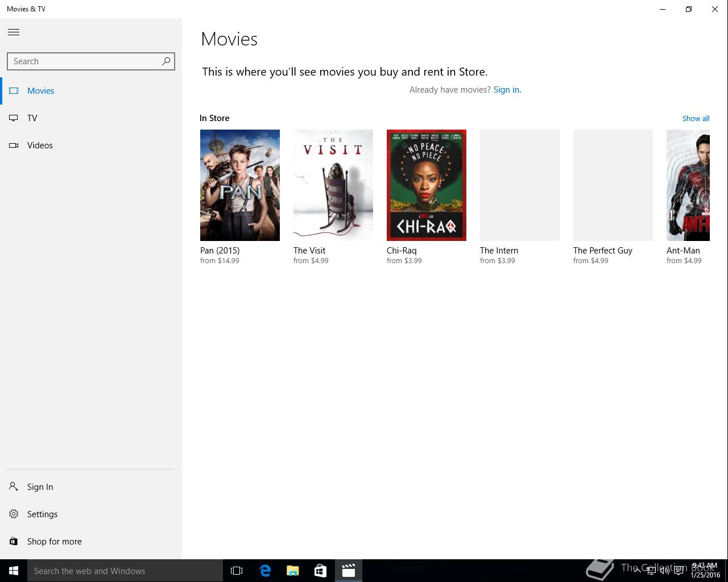Viewport: 728px width, 582px height.
Task: Open The Visit movie poster
Action: tap(333, 185)
